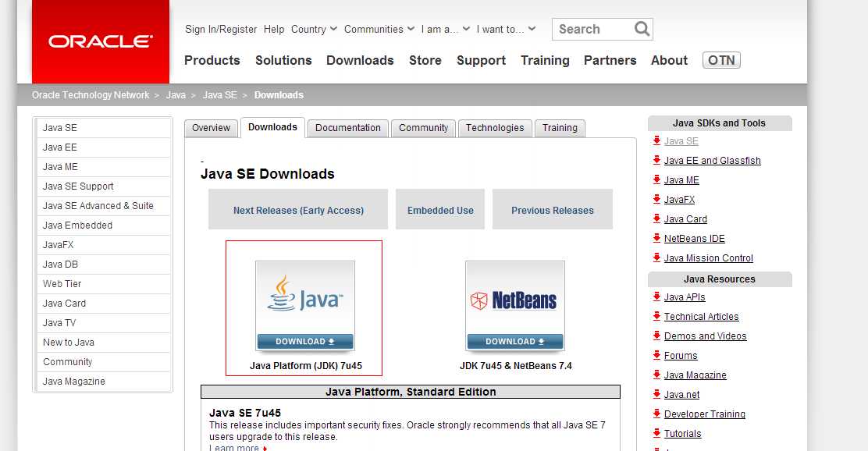Viewport: 868px width, 451px height.
Task: Click the Help link
Action: [274, 30]
